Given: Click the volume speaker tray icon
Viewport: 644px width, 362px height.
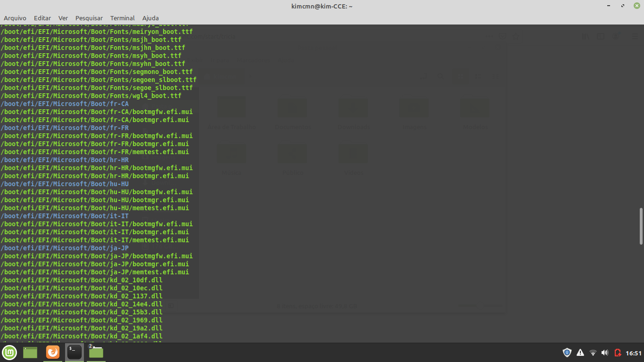Looking at the screenshot, I should 605,353.
